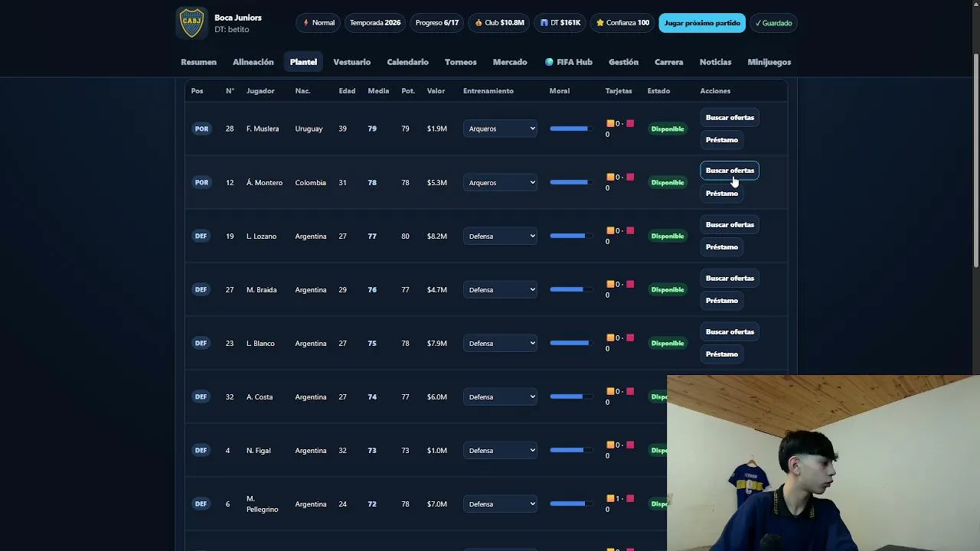Click the star icon beside Confianza
The width and height of the screenshot is (980, 551).
600,23
